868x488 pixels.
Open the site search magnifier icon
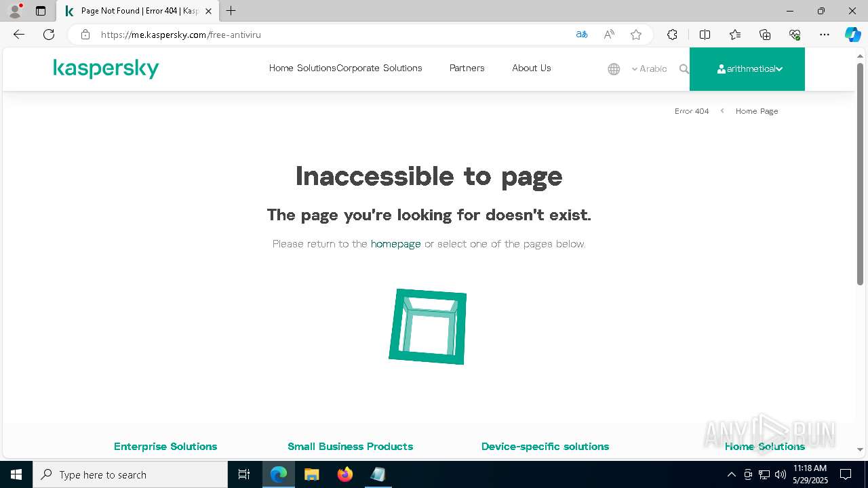click(x=684, y=69)
